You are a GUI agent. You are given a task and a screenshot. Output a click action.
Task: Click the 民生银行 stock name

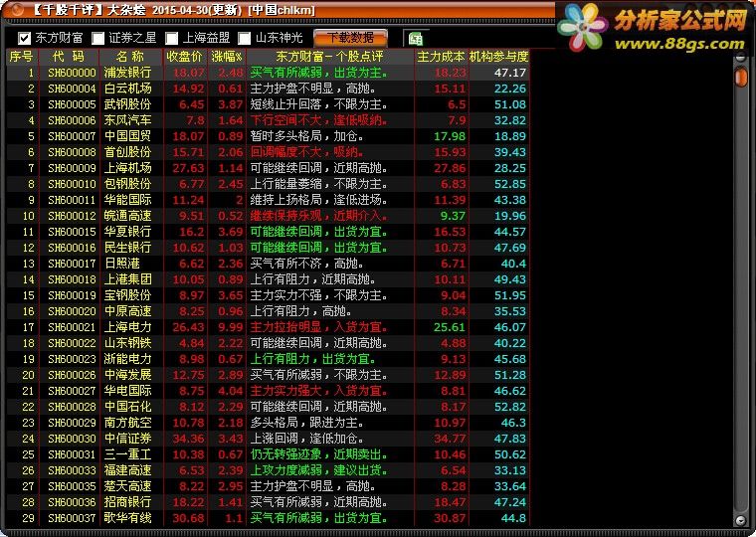(x=127, y=248)
